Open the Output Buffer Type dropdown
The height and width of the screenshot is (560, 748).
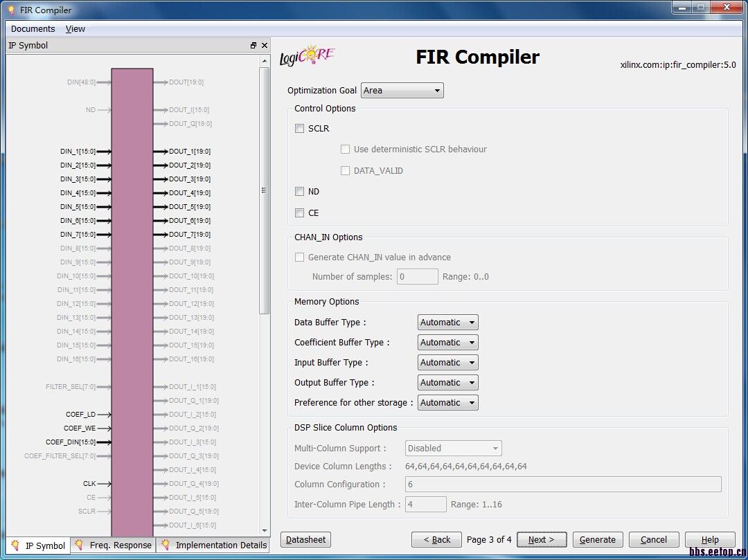[x=448, y=382]
